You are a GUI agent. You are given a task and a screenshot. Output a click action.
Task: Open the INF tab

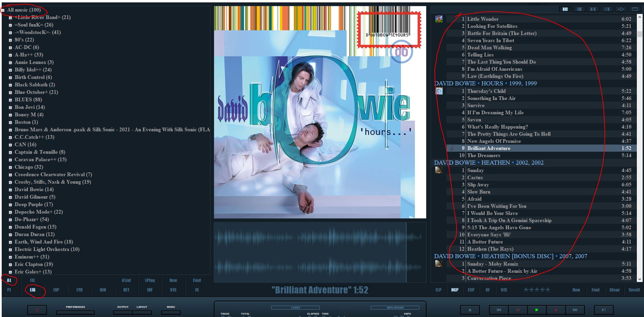coord(150,290)
